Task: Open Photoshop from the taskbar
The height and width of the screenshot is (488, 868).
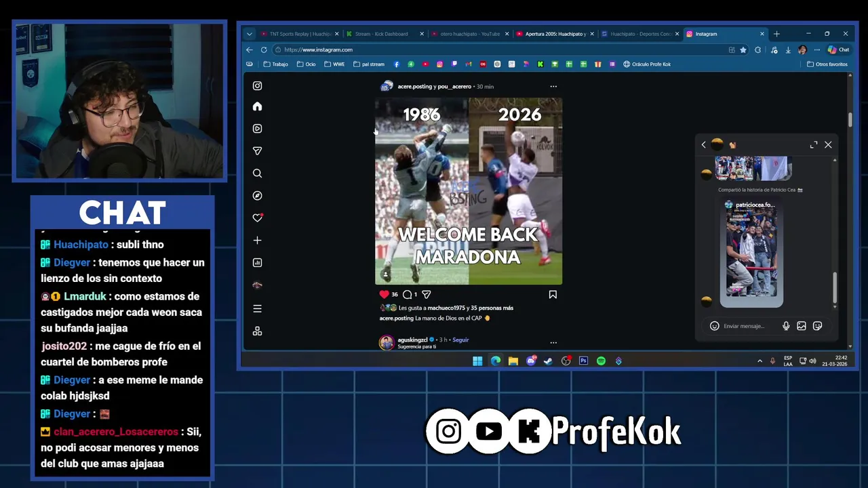Action: pos(583,361)
